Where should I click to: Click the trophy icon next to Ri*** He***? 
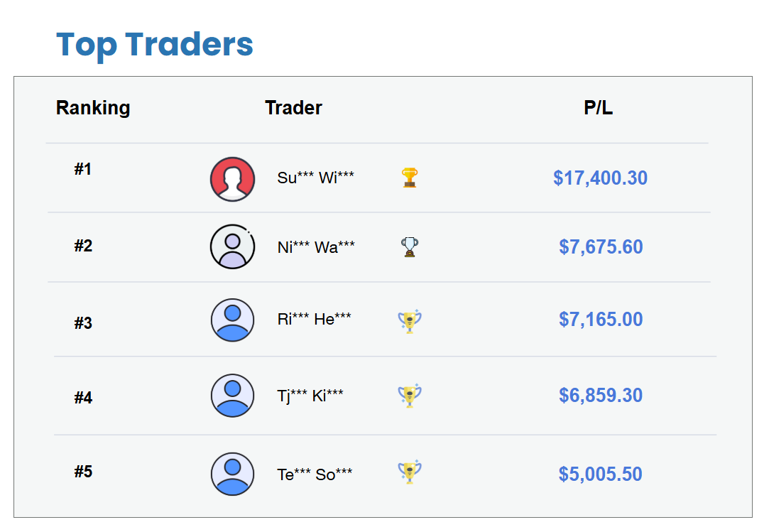pyautogui.click(x=410, y=321)
